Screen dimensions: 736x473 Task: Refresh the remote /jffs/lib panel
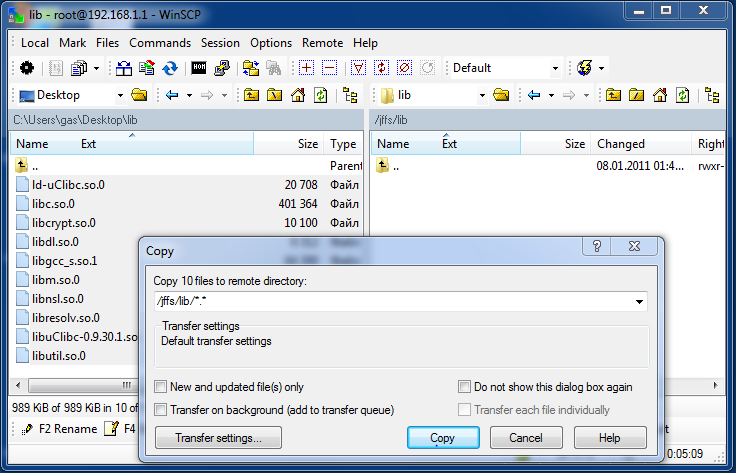pyautogui.click(x=682, y=95)
